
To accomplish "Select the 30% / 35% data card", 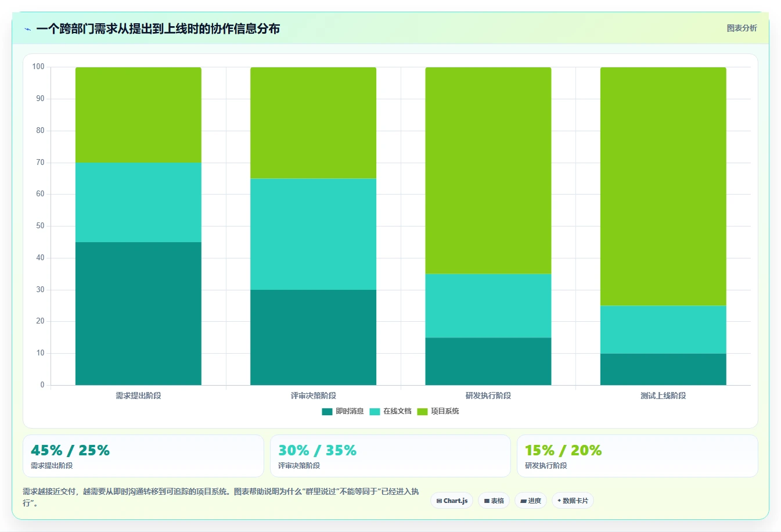I will click(390, 456).
